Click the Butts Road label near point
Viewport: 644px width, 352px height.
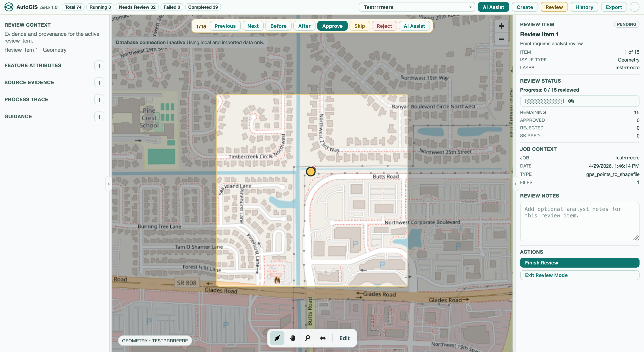pos(386,176)
